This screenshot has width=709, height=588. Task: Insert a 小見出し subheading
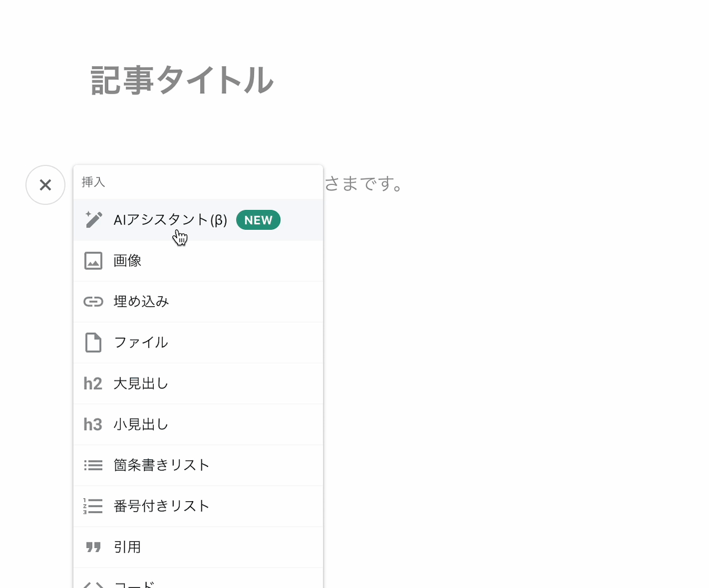141,424
